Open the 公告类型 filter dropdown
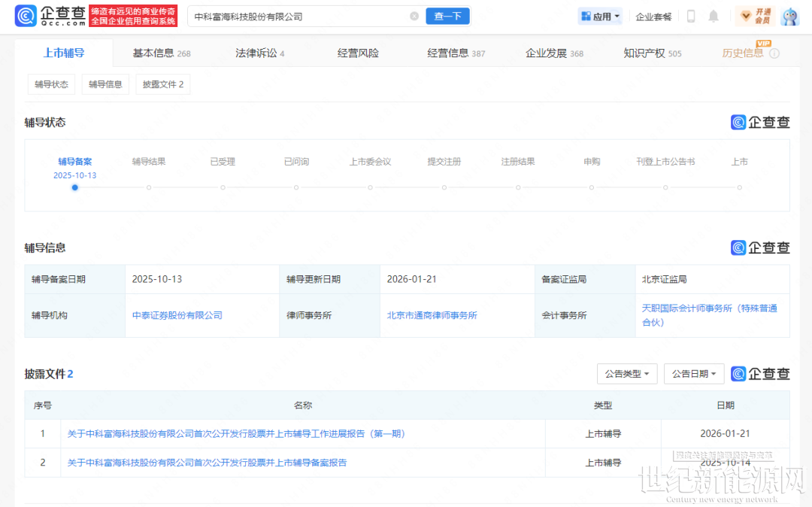The image size is (812, 507). tap(627, 374)
